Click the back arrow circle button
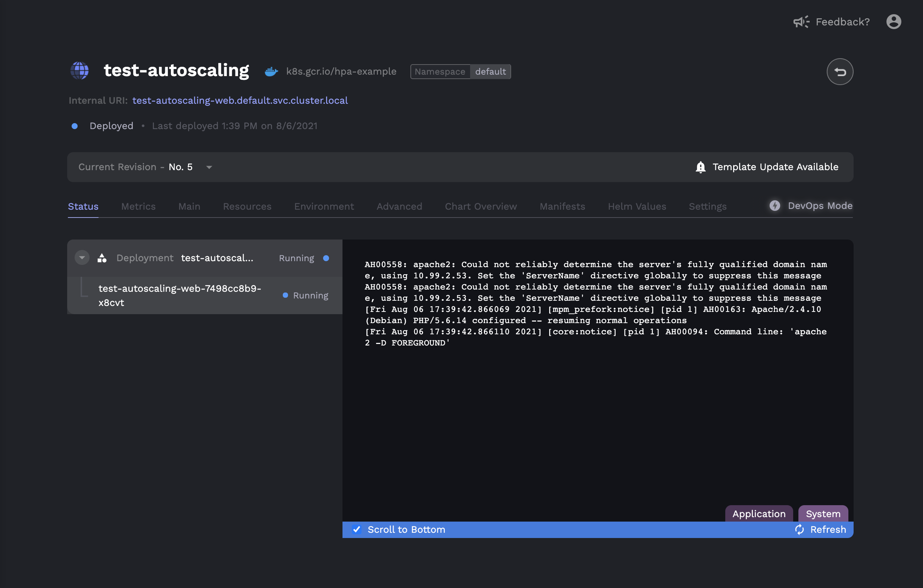 pyautogui.click(x=839, y=72)
